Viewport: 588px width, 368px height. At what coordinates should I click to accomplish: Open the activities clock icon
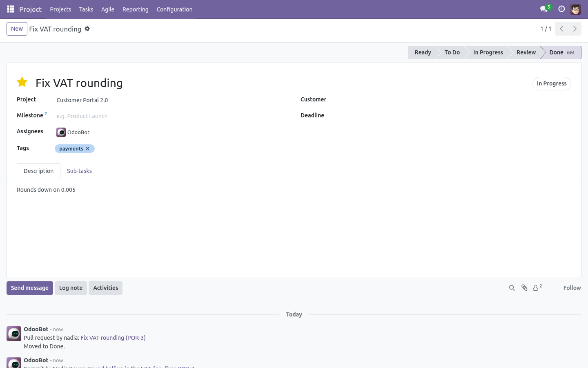coord(561,9)
